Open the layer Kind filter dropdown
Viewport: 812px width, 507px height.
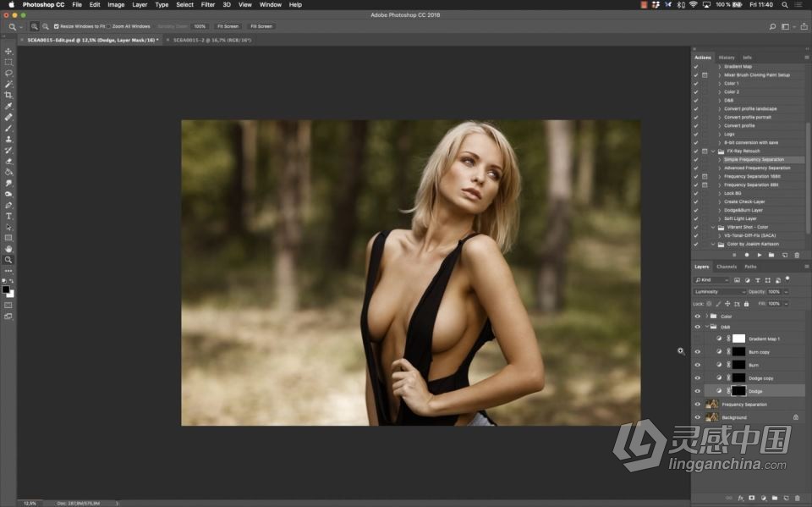711,280
